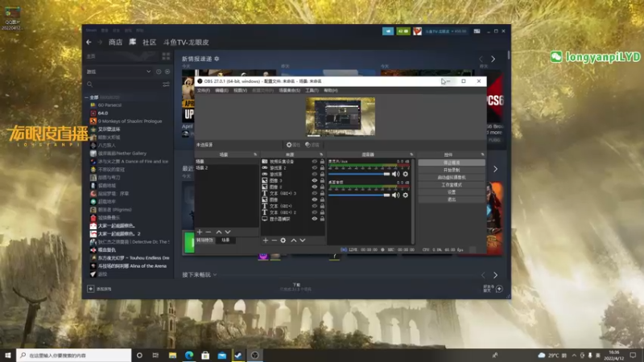Remove the selected scene with the Scenes minus button
This screenshot has height=362, width=644.
pyautogui.click(x=208, y=232)
